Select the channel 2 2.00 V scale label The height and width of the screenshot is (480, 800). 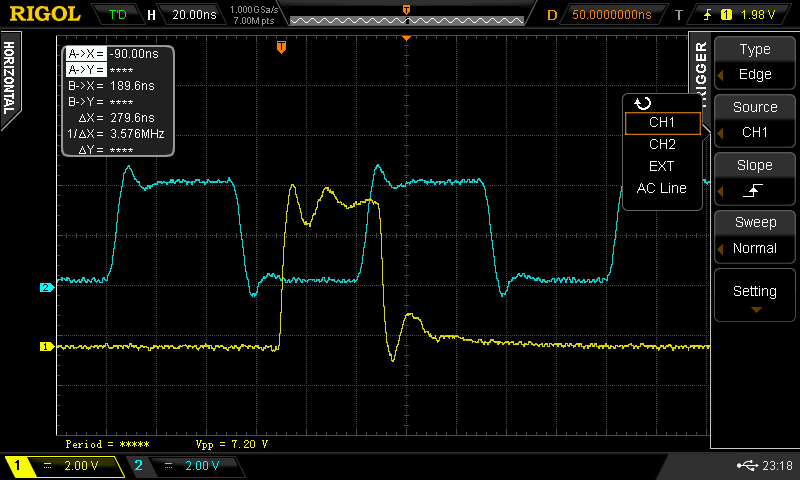[x=202, y=466]
